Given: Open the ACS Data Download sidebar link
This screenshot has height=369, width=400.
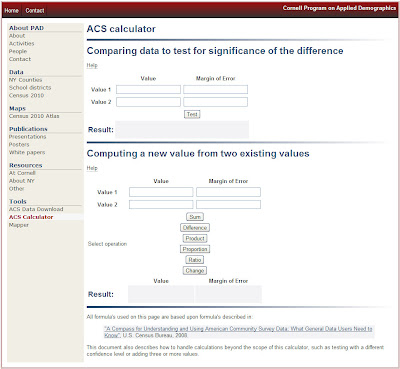Looking at the screenshot, I should (36, 209).
